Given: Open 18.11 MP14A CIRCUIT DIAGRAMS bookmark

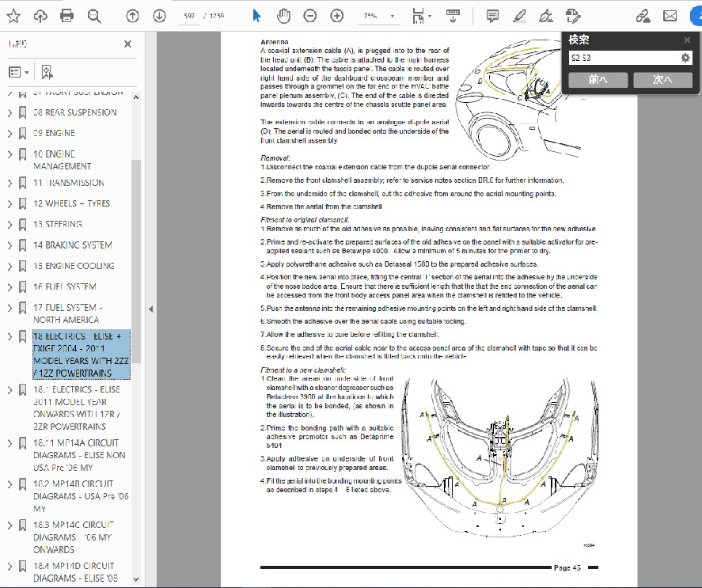Looking at the screenshot, I should pos(79,455).
